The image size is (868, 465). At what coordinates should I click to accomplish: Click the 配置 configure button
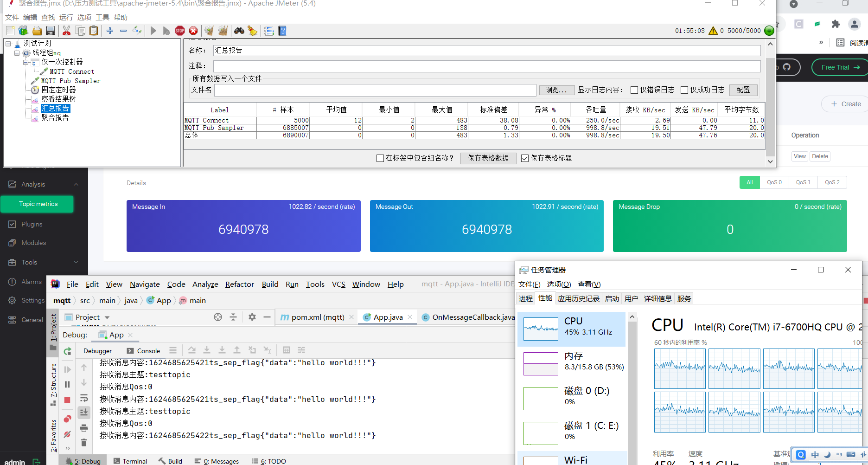coord(743,90)
